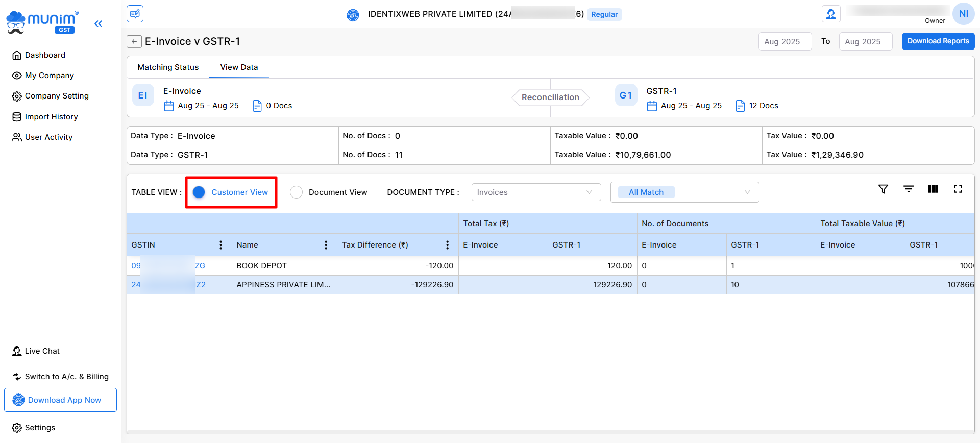Click the EI E-Invoice badge icon

[143, 95]
